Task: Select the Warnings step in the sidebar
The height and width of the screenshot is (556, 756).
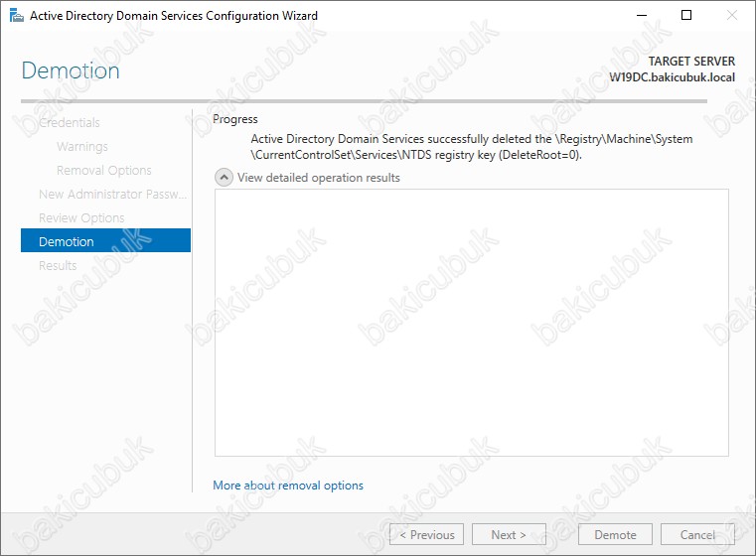Action: 82,147
